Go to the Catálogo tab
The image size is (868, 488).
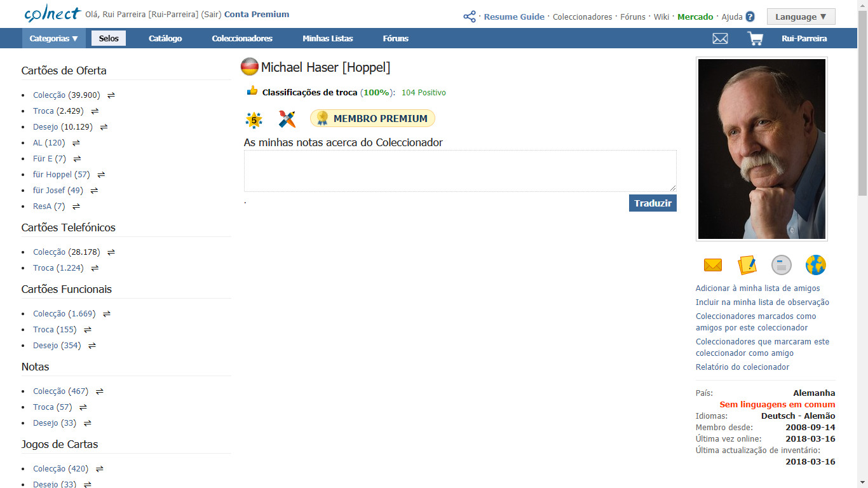(165, 39)
